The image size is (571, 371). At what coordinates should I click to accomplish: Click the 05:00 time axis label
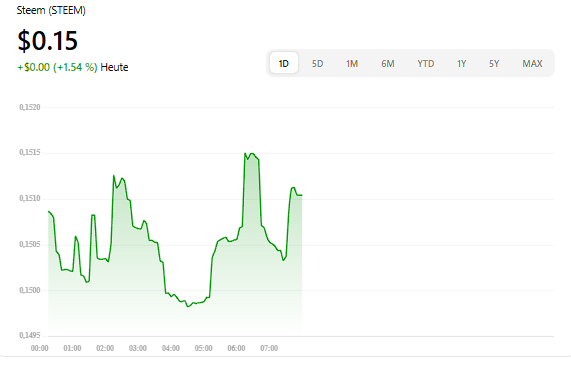pyautogui.click(x=204, y=348)
